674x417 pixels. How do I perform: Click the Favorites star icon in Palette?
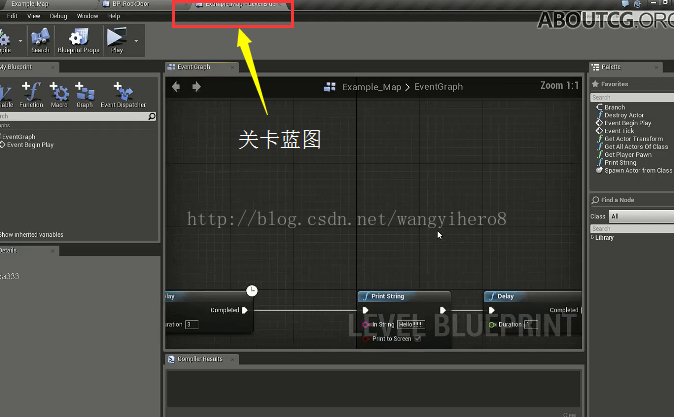tap(595, 84)
